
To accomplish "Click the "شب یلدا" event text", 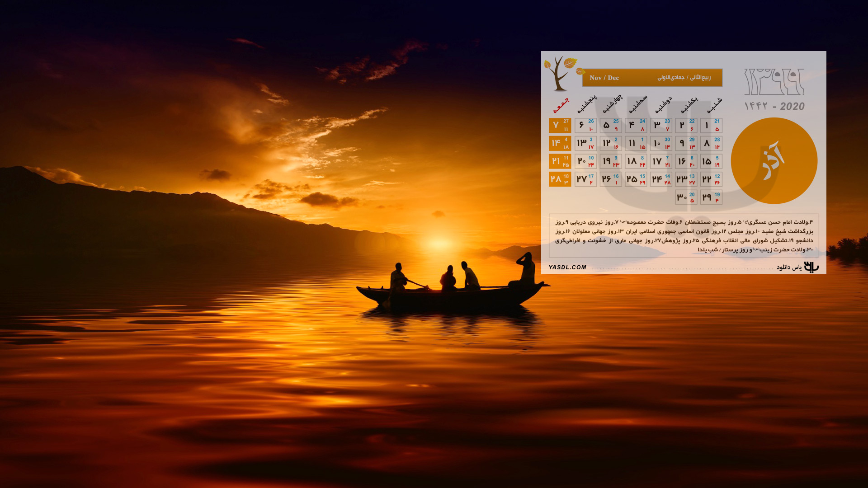I will point(708,250).
